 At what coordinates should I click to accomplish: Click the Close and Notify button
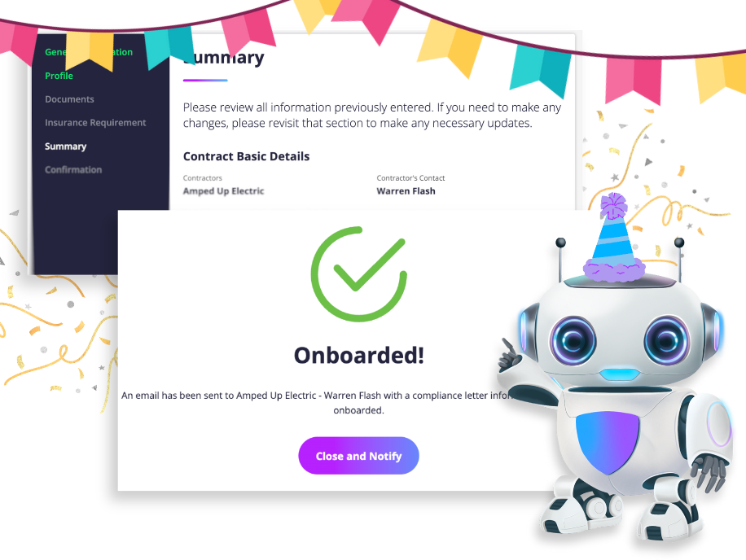pos(358,456)
